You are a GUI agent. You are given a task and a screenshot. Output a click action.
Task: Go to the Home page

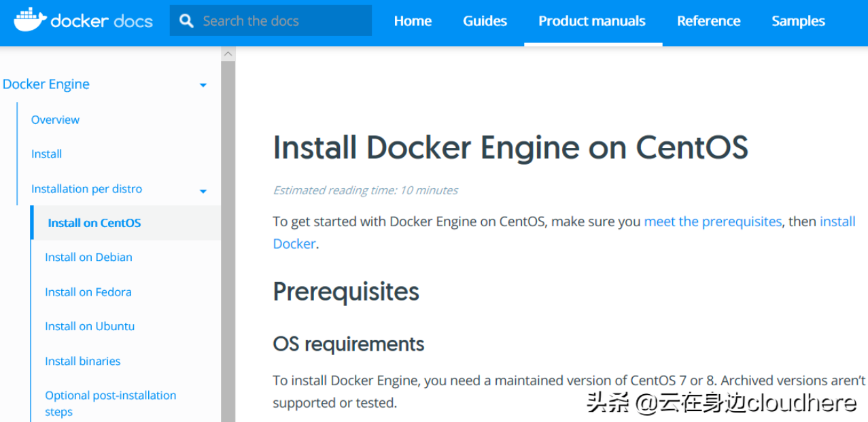click(x=412, y=21)
